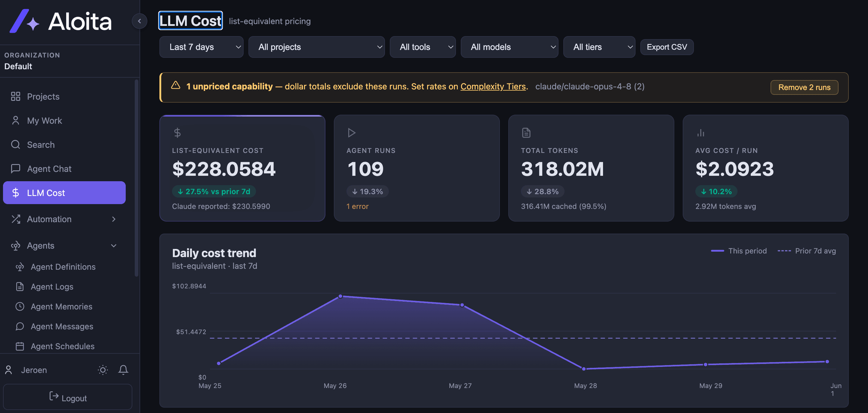Open notifications bell icon

click(123, 370)
